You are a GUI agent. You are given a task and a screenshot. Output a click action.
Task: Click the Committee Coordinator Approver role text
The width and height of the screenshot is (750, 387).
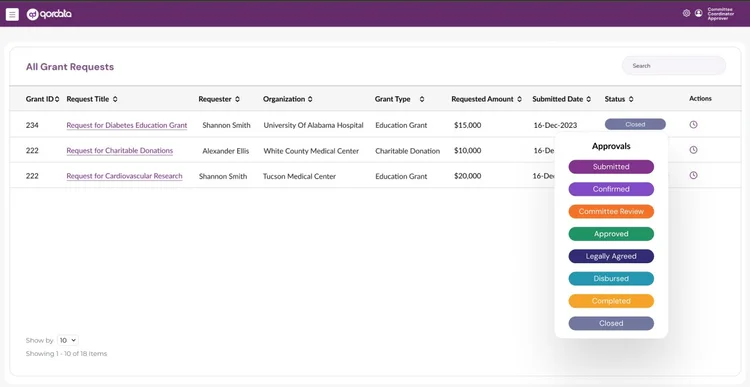720,14
